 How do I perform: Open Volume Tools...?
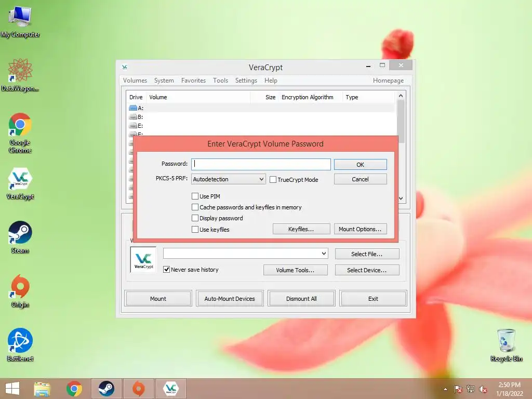click(296, 270)
